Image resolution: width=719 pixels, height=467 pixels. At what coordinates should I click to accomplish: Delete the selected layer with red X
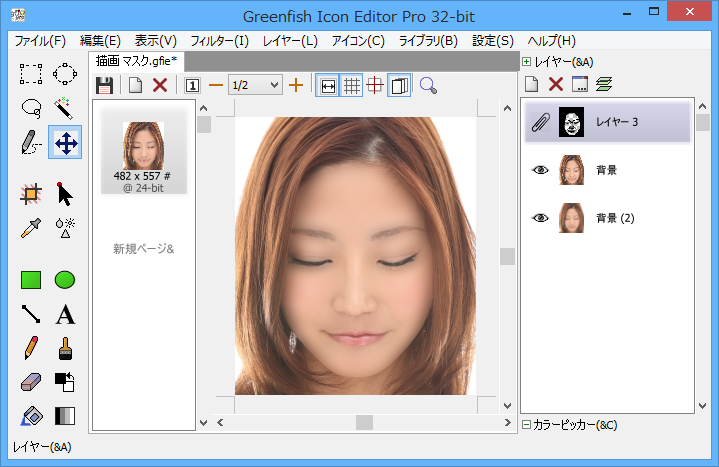click(x=556, y=83)
